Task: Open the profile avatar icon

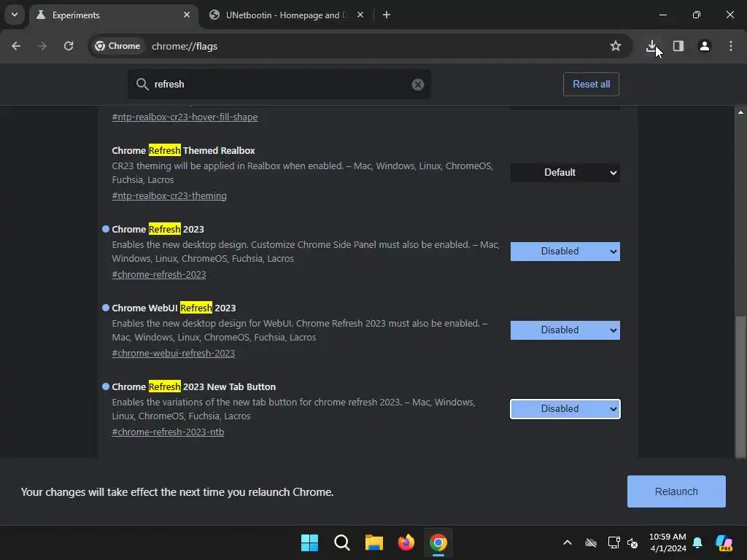Action: click(705, 46)
